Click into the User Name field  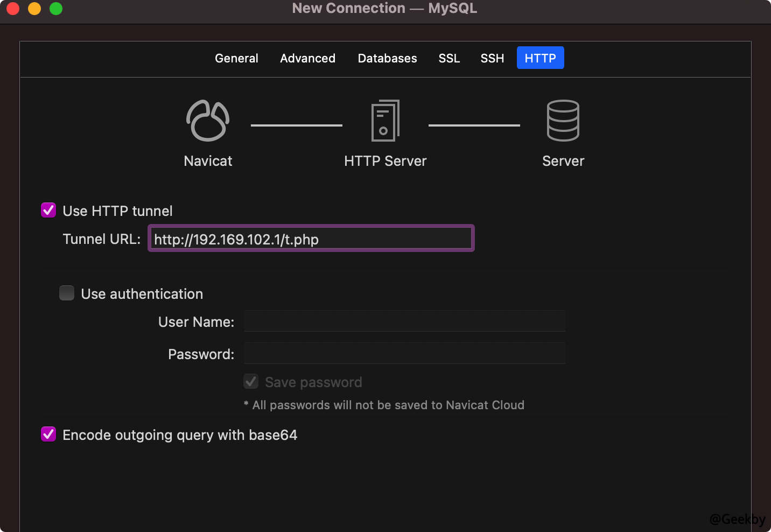(405, 321)
